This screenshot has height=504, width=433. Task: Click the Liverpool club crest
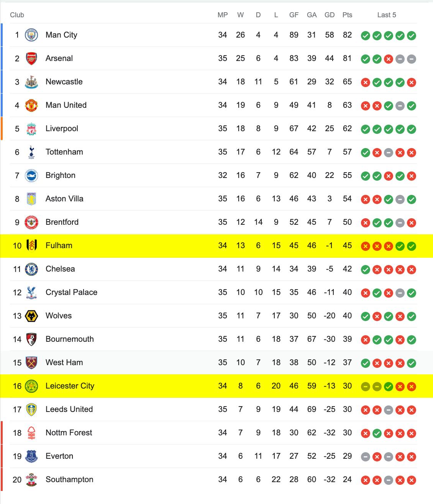pos(31,129)
